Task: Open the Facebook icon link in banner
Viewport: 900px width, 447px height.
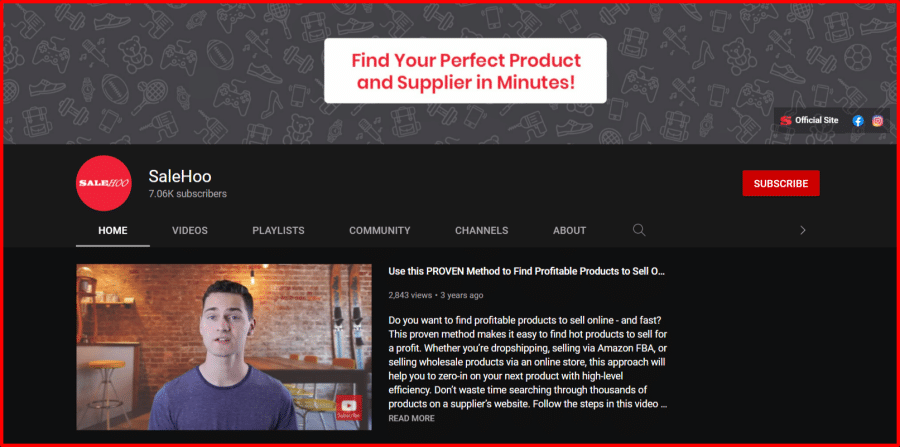Action: 858,121
